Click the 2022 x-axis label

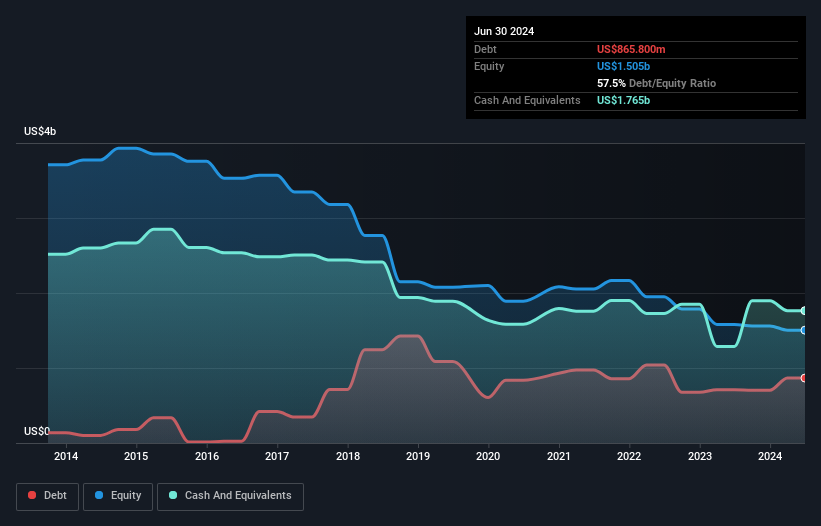pos(629,456)
